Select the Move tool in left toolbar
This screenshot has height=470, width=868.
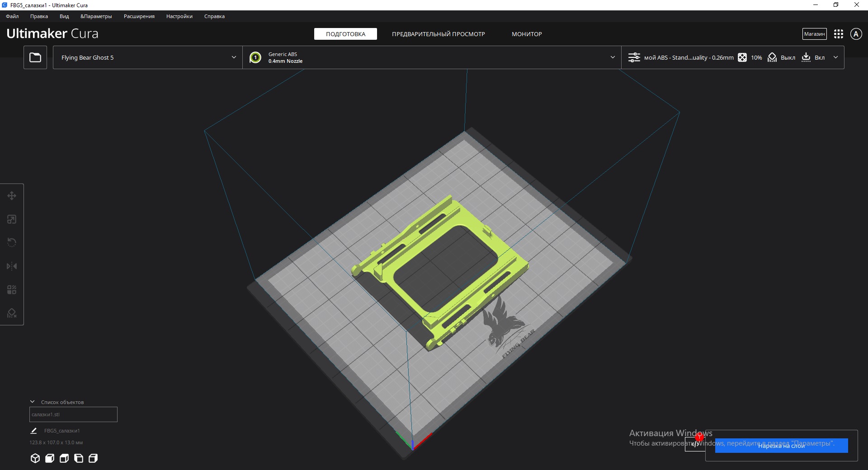coord(12,196)
